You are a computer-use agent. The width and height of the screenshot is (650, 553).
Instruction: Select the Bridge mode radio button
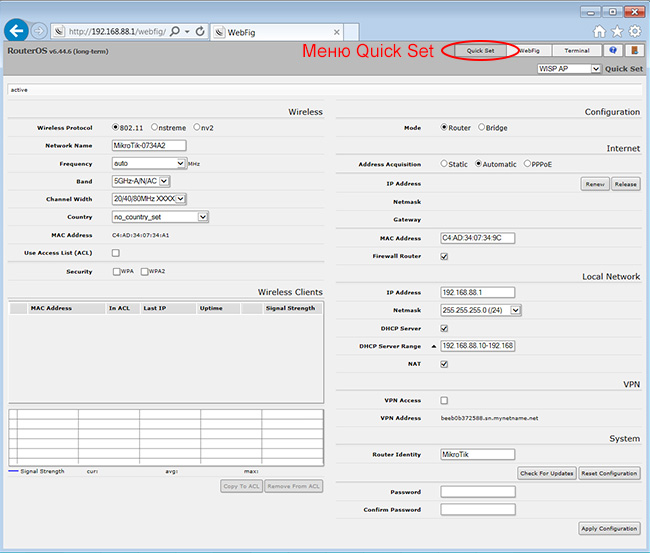(x=482, y=127)
